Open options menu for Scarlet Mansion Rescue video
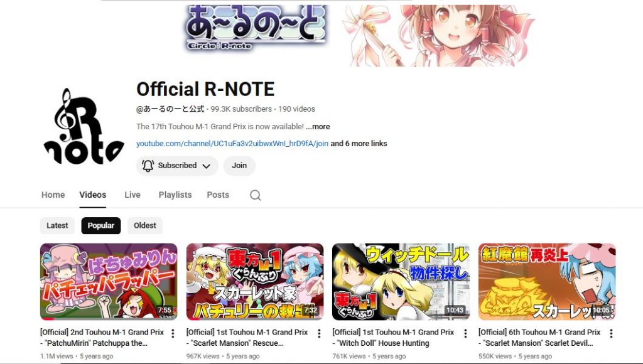Screen dimensions: 643x364 [x=319, y=333]
